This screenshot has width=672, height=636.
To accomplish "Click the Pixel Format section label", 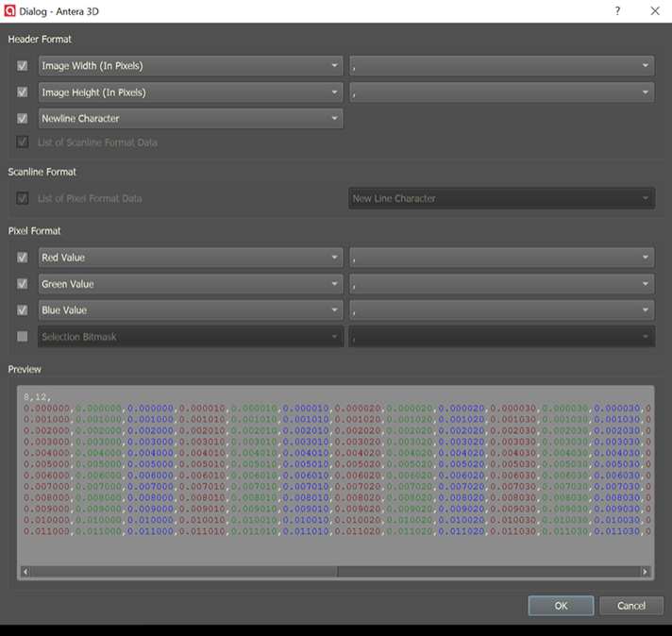I will pos(34,231).
